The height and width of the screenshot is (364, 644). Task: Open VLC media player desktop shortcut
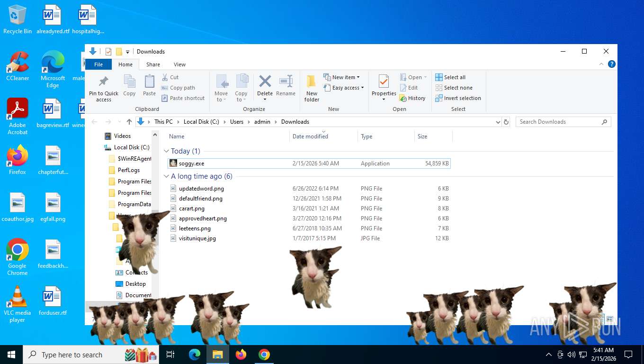[18, 304]
